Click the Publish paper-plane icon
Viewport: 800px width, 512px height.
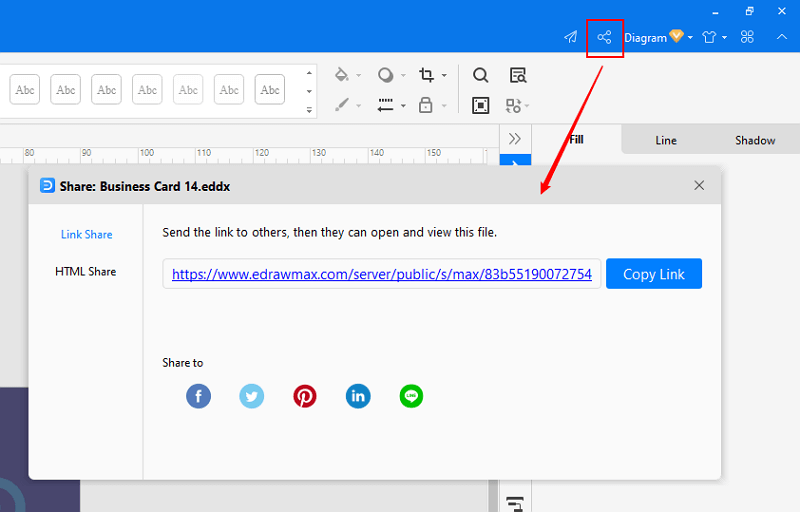(x=570, y=37)
